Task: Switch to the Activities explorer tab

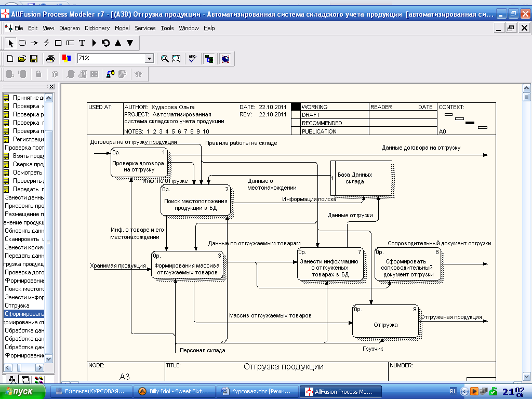Action: pyautogui.click(x=12, y=379)
